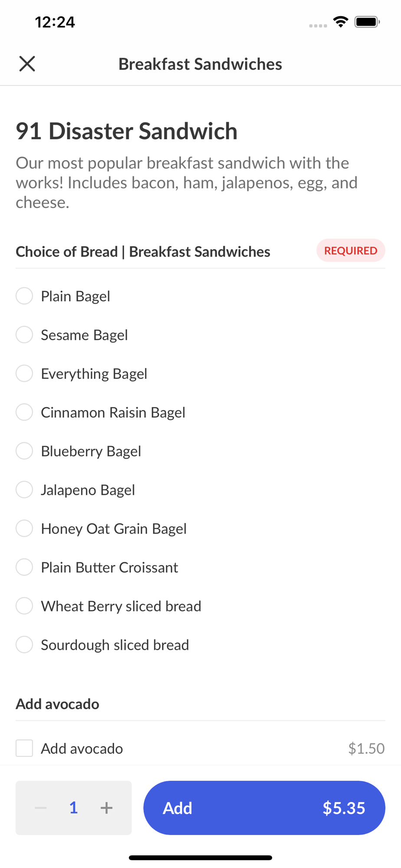Select Everything Bagel option

click(24, 373)
